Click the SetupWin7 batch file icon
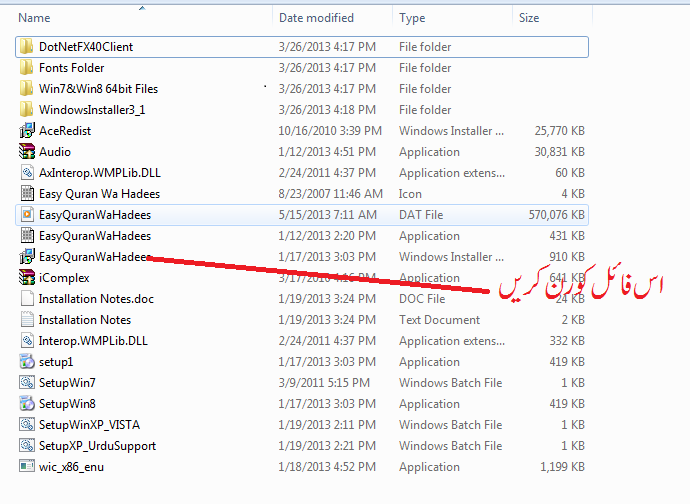 pos(27,383)
